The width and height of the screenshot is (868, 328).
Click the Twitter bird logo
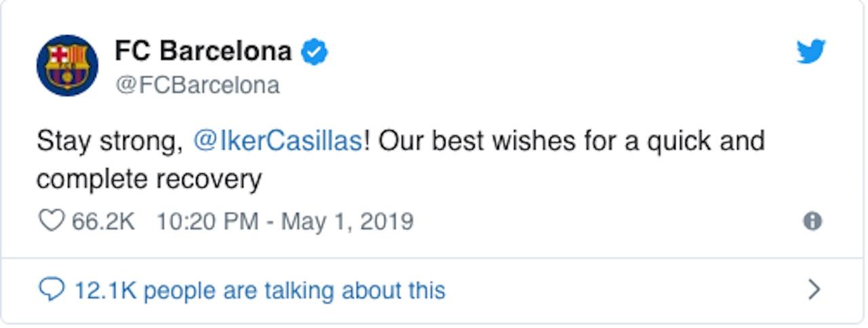click(811, 52)
